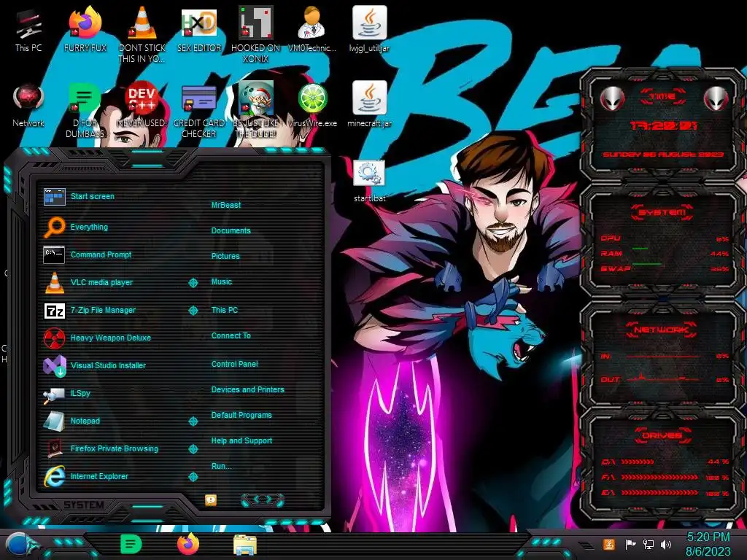Open File Explorer from the taskbar
Viewport: 747px width, 560px height.
click(x=245, y=545)
